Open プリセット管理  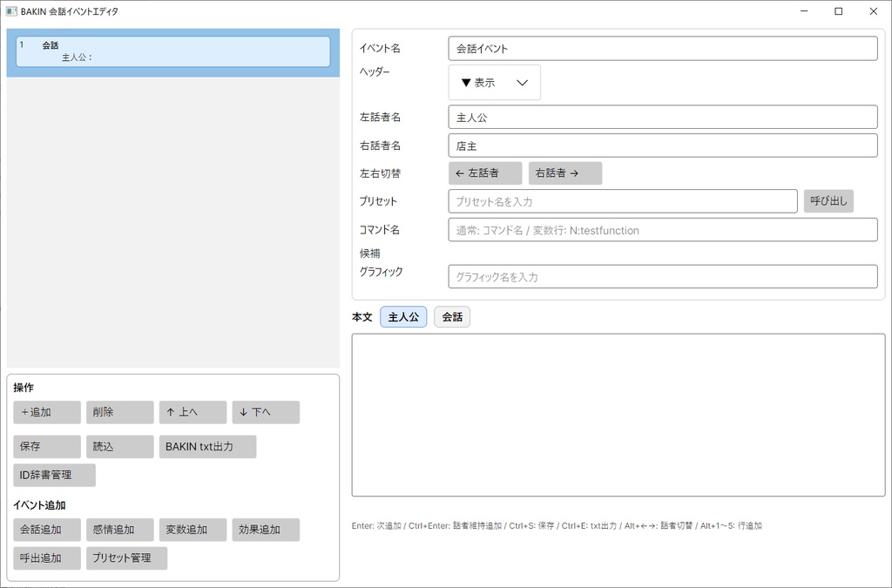127,558
